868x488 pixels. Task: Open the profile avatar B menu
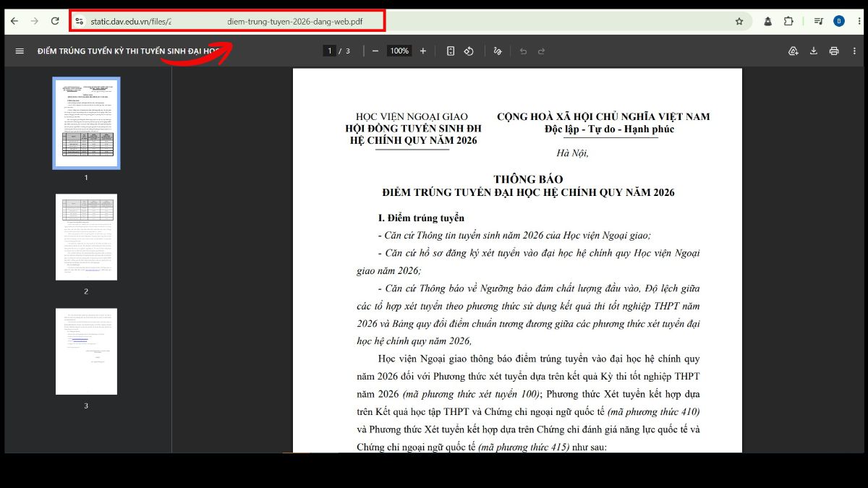tap(839, 21)
